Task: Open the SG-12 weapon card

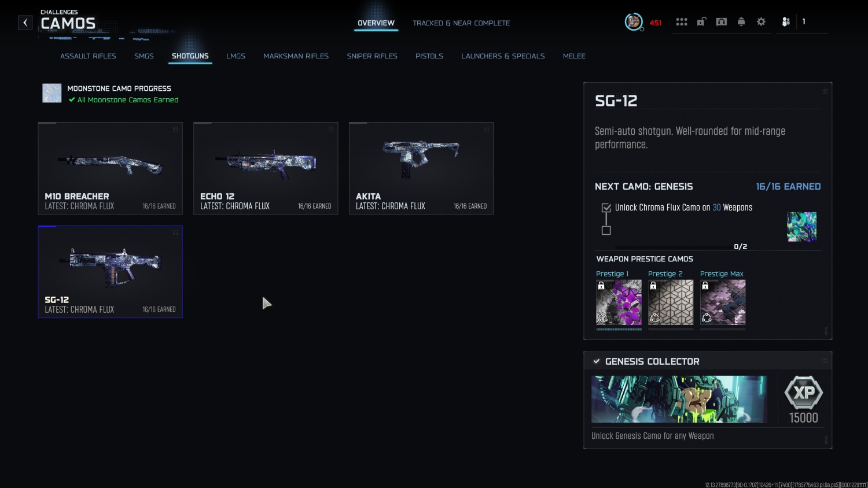Action: [x=110, y=272]
